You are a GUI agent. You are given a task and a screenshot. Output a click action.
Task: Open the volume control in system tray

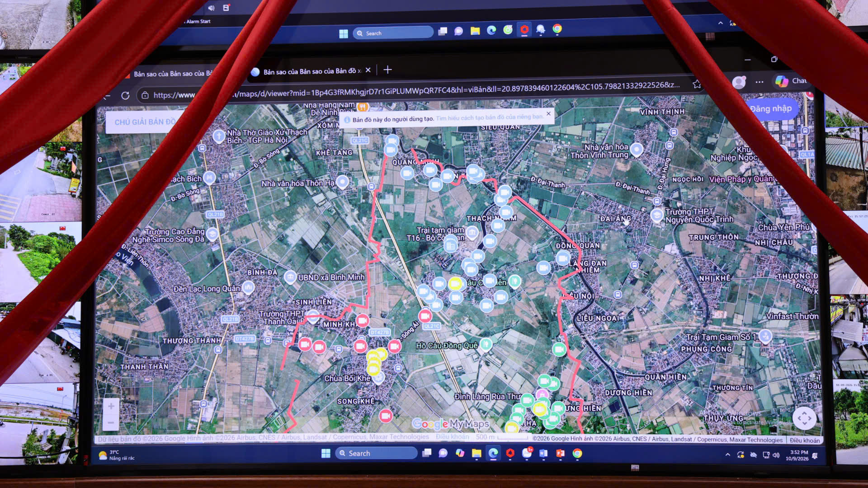[x=777, y=455]
